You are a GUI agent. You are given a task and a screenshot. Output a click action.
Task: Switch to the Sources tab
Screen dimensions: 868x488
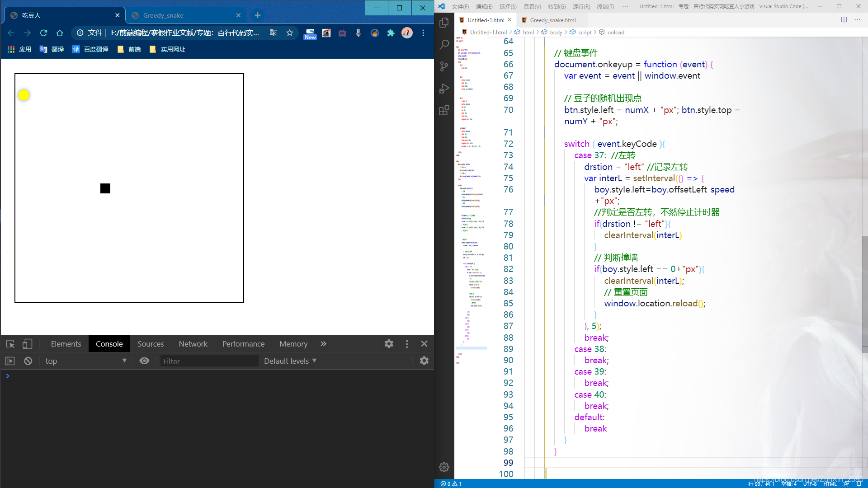[151, 344]
